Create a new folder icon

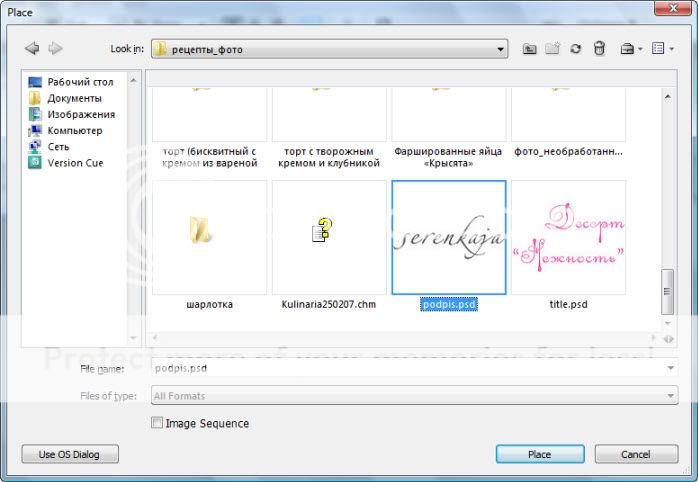point(552,48)
